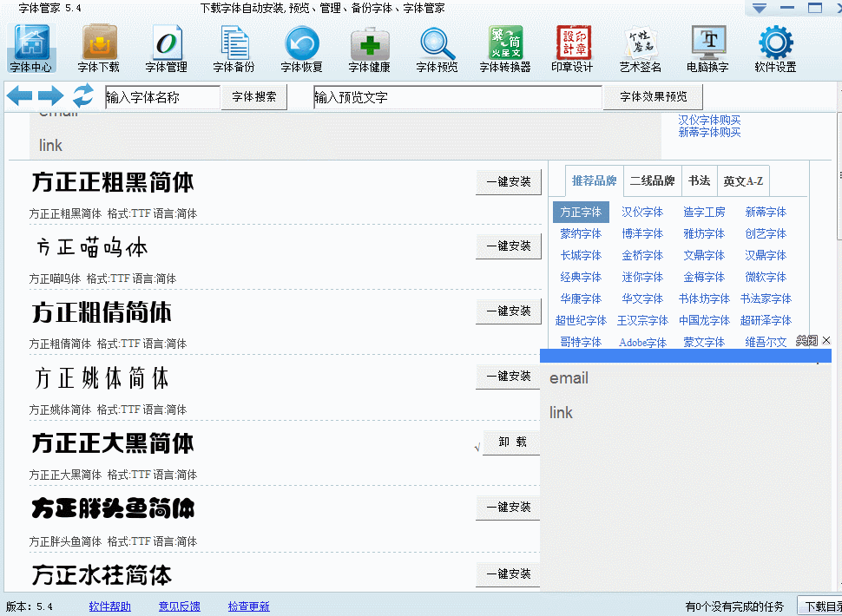This screenshot has width=842, height=616.
Task: Select the 书法家字体 brand
Action: tap(766, 298)
